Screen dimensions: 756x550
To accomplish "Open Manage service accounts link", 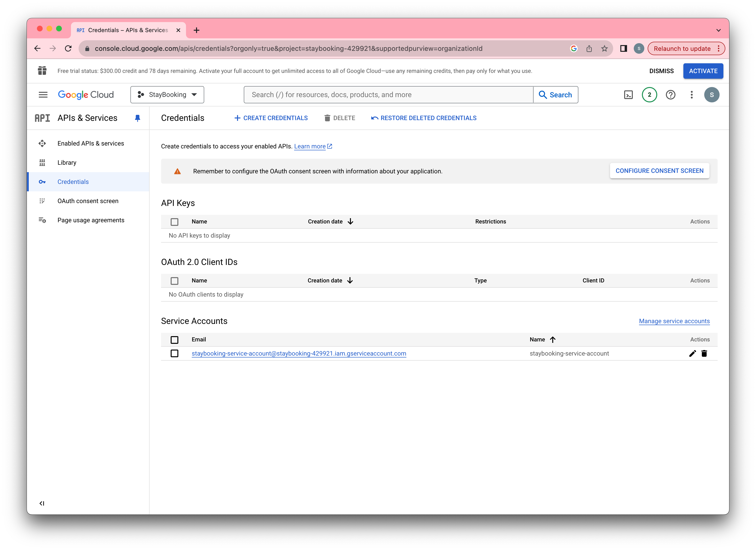I will coord(674,321).
